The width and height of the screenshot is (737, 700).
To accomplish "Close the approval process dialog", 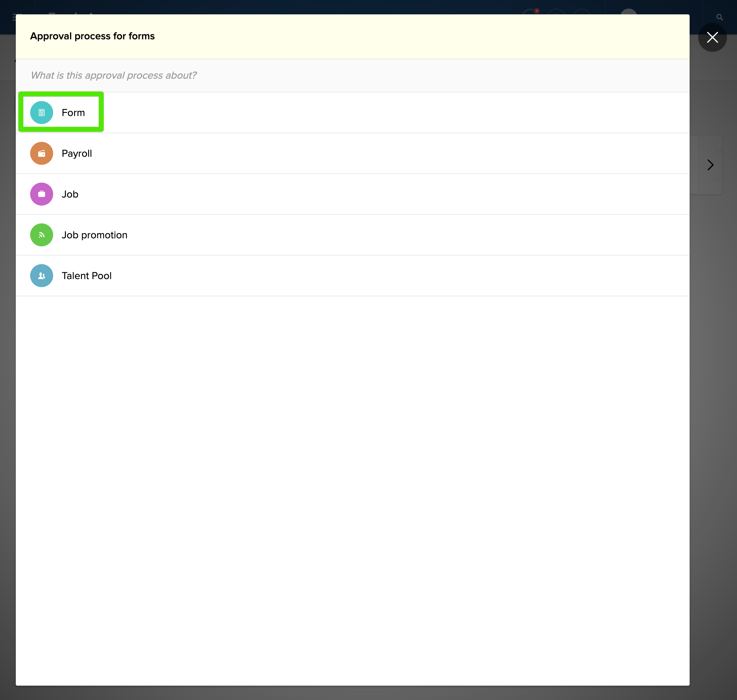I will [x=712, y=37].
